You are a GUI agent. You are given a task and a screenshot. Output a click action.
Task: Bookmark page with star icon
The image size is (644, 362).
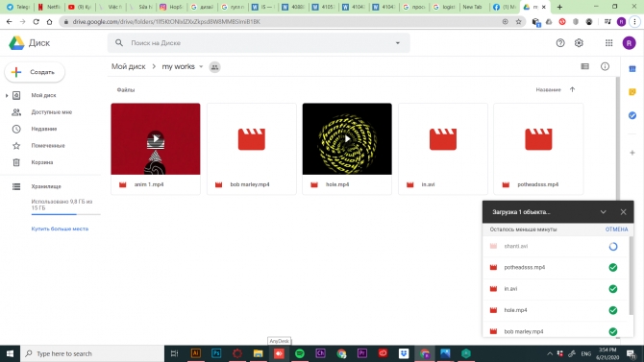(518, 22)
